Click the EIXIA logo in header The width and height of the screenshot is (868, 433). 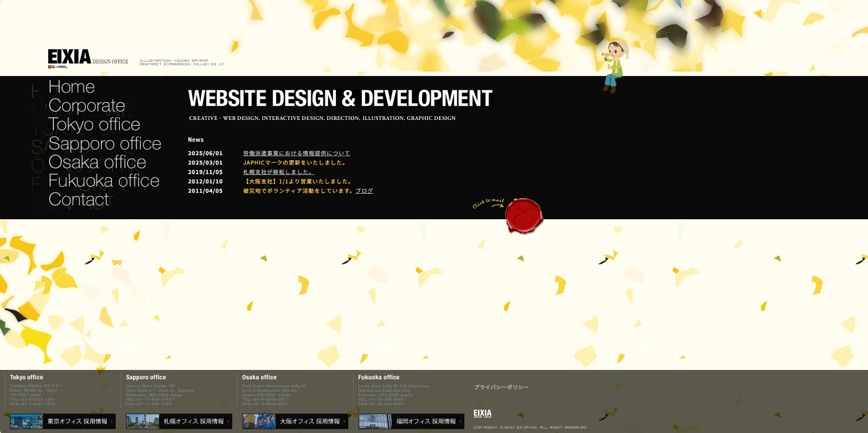69,56
